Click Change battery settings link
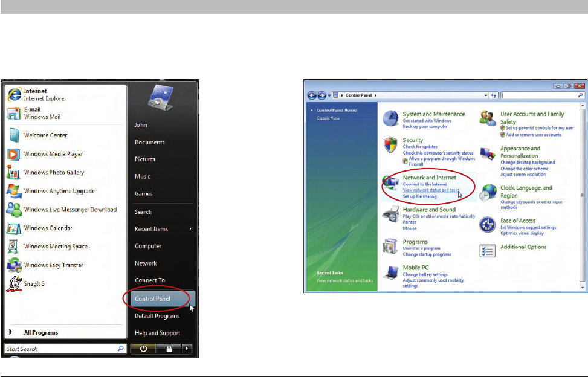This screenshot has width=588, height=377. click(x=425, y=274)
